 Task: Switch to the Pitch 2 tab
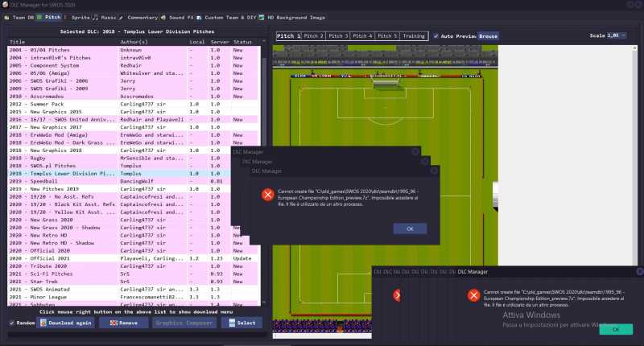[x=314, y=36]
